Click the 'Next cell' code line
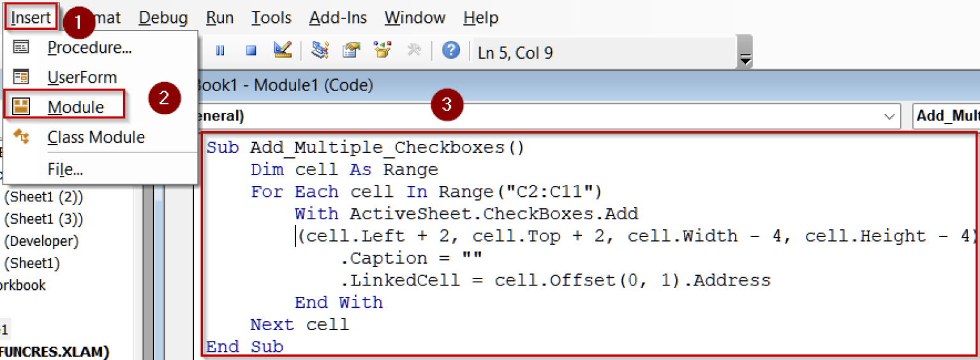The image size is (980, 360). click(300, 325)
